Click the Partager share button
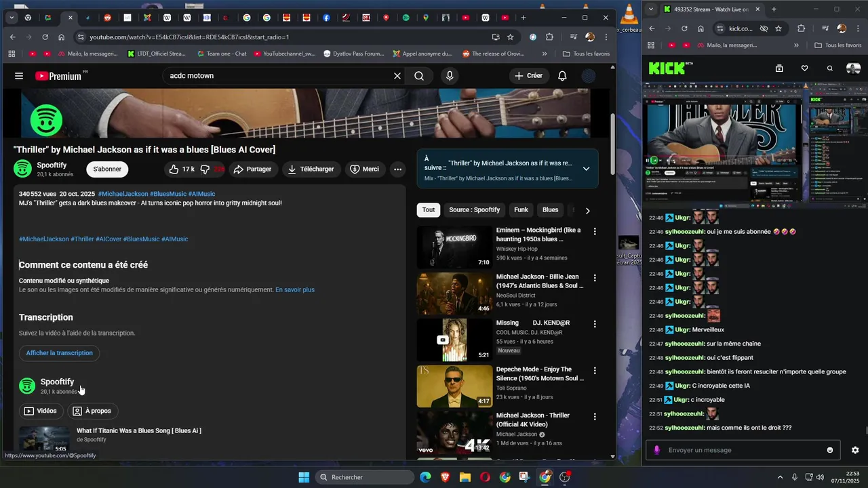This screenshot has width=868, height=488. [x=253, y=169]
